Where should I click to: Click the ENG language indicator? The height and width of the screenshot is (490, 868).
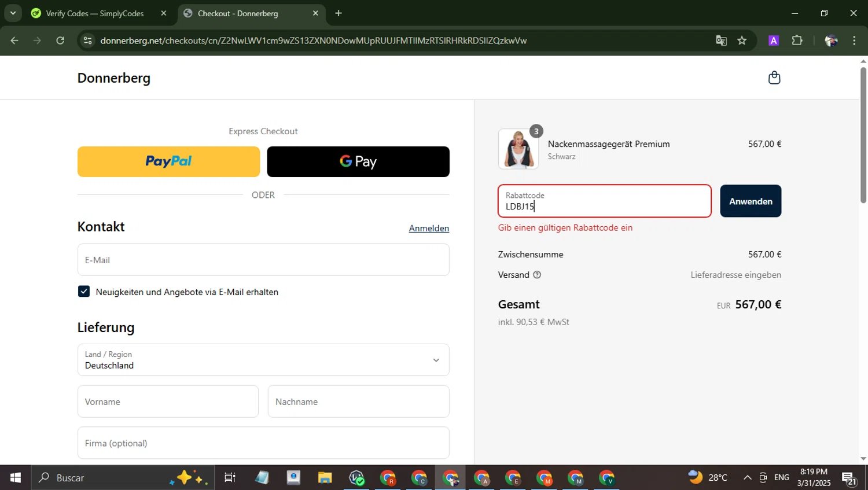[x=781, y=477]
